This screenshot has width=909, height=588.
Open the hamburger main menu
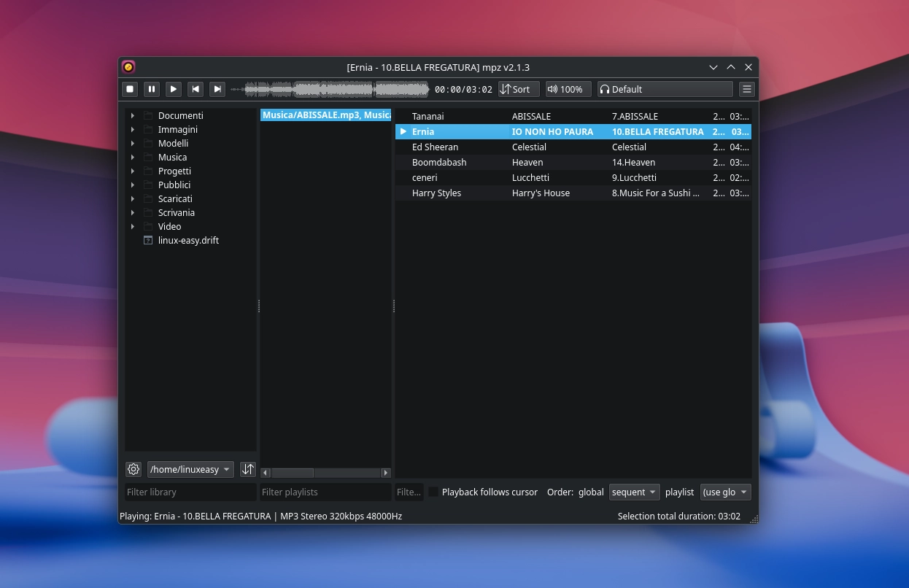click(x=746, y=89)
